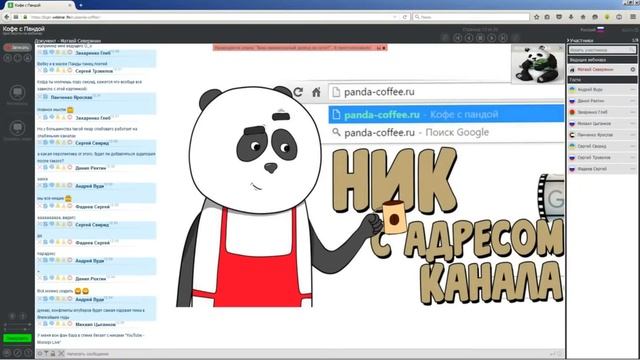Select guest Михаил Цыганков in participants list
The height and width of the screenshot is (360, 640).
602,123
